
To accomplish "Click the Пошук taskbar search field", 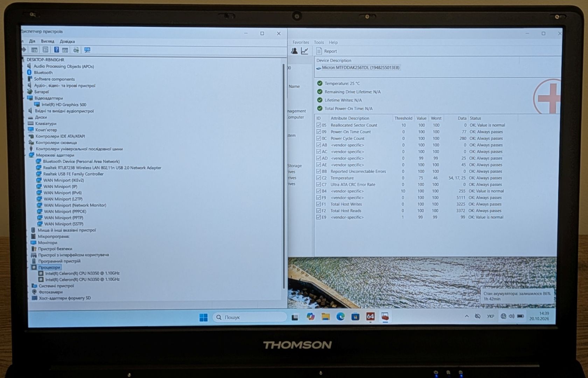I will pyautogui.click(x=250, y=317).
